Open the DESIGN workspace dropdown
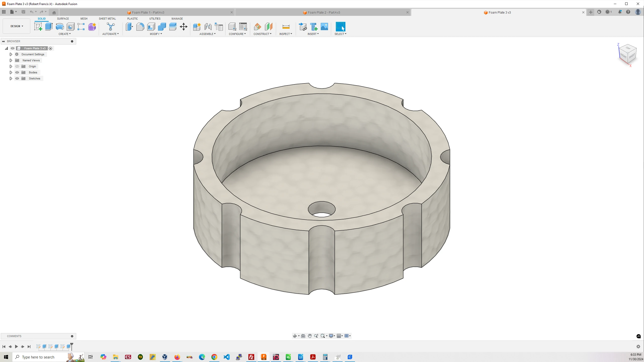Screen dimensions: 644x362 pyautogui.click(x=17, y=26)
